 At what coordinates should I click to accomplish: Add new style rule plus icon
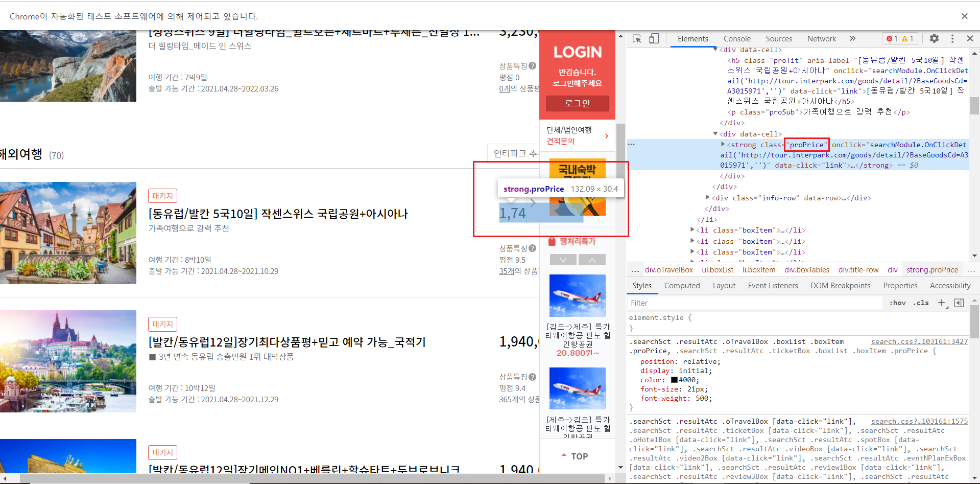942,303
